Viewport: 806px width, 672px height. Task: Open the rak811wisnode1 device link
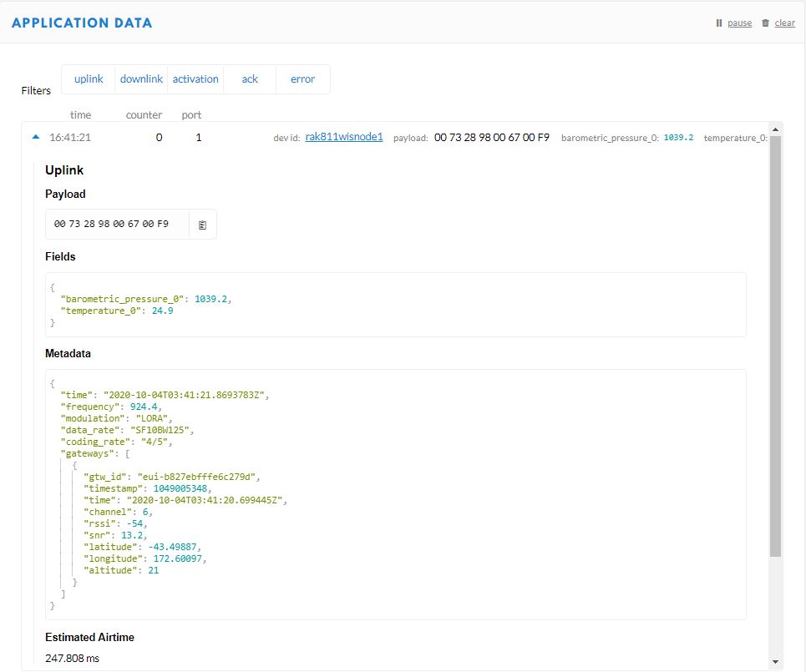(344, 136)
